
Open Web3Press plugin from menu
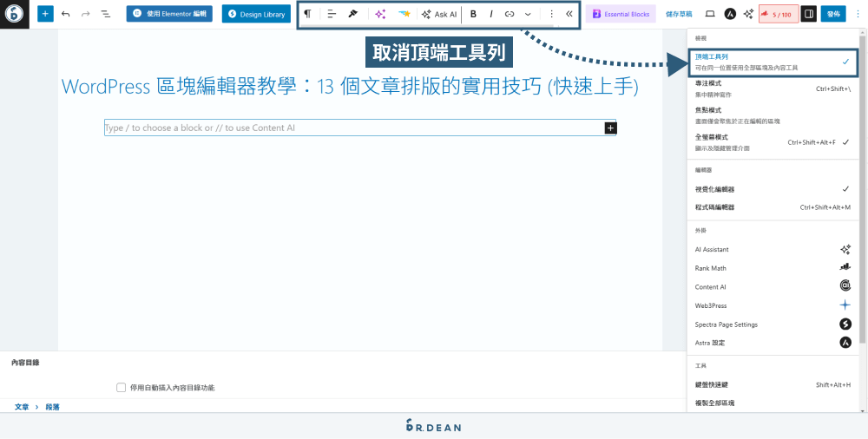(773, 305)
